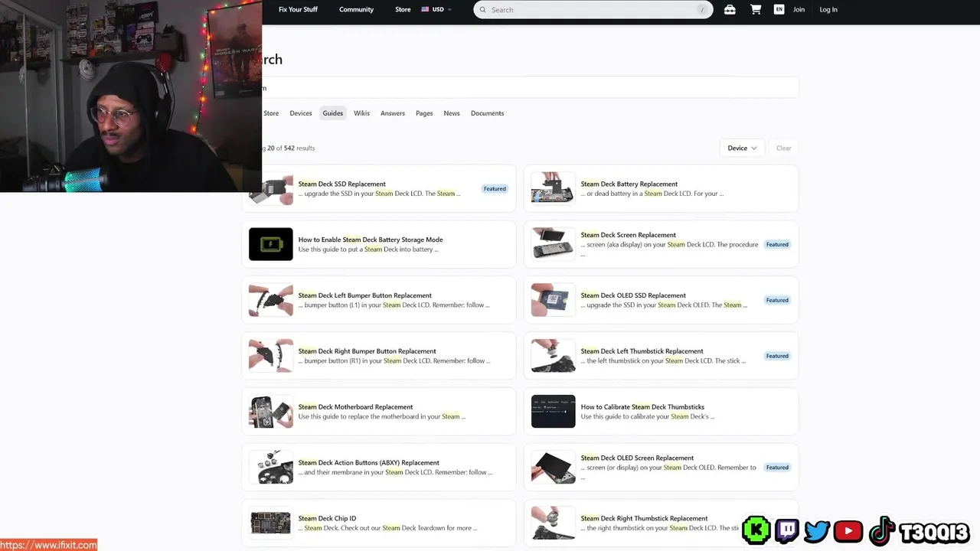Image resolution: width=980 pixels, height=551 pixels.
Task: Open the workbench toolbox icon in header
Action: [x=730, y=10]
